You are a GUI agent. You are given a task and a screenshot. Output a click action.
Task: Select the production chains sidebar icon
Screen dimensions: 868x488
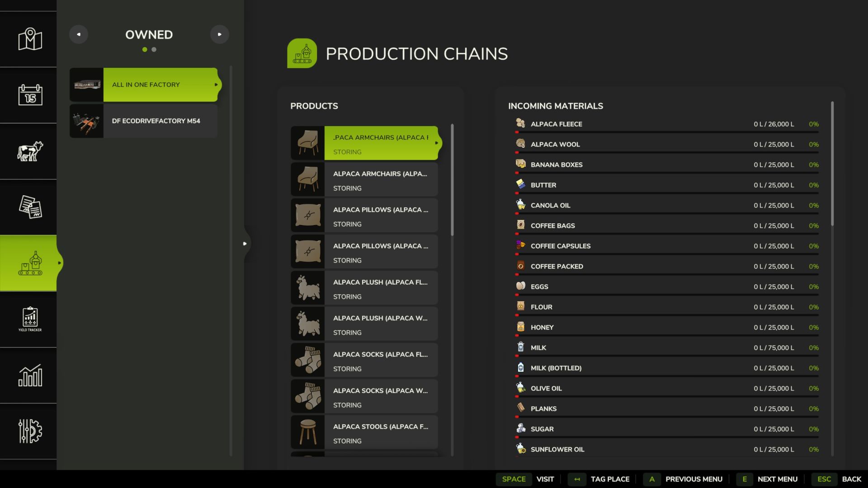30,263
